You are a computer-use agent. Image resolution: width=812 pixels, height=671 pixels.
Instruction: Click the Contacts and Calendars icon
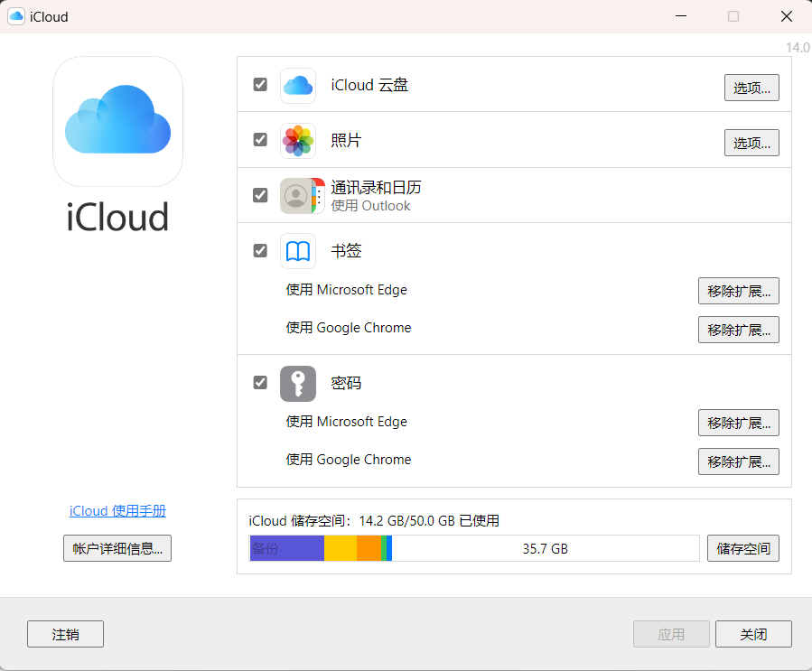[x=298, y=196]
